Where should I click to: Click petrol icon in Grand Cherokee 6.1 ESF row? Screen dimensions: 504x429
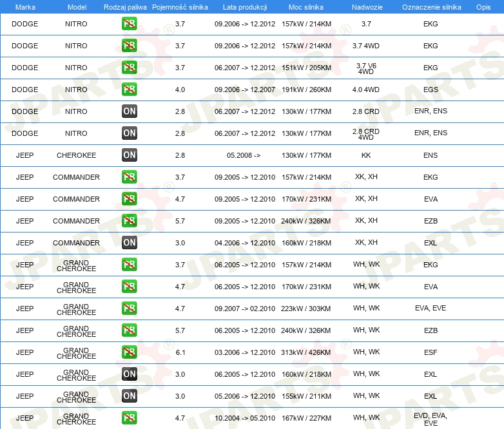pyautogui.click(x=129, y=352)
